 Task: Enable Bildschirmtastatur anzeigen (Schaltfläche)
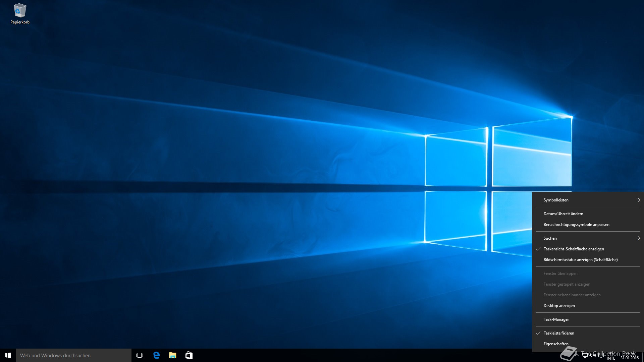click(580, 260)
